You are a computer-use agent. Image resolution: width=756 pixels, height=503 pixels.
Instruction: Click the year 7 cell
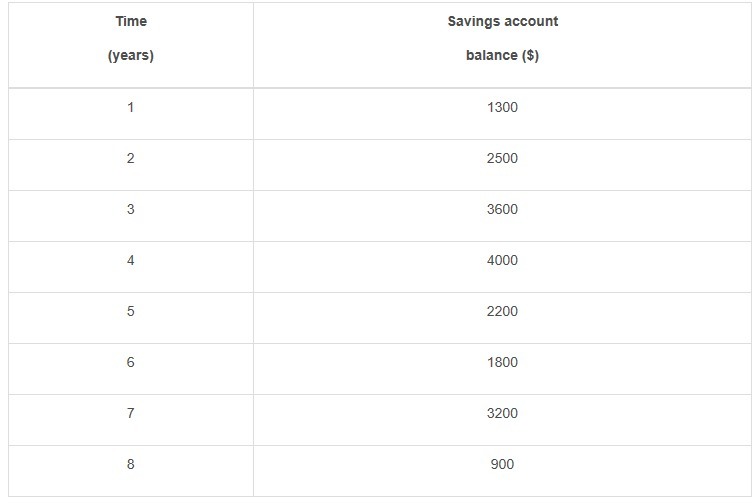[x=130, y=413]
